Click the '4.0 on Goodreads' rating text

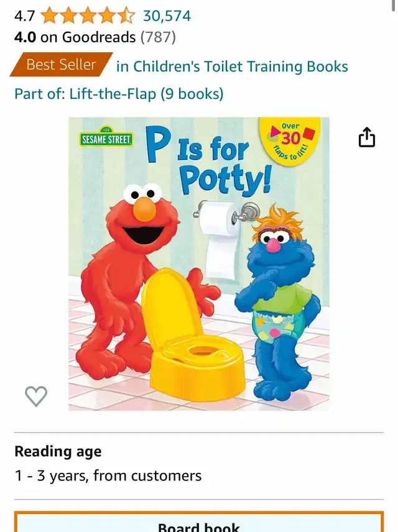coord(75,37)
